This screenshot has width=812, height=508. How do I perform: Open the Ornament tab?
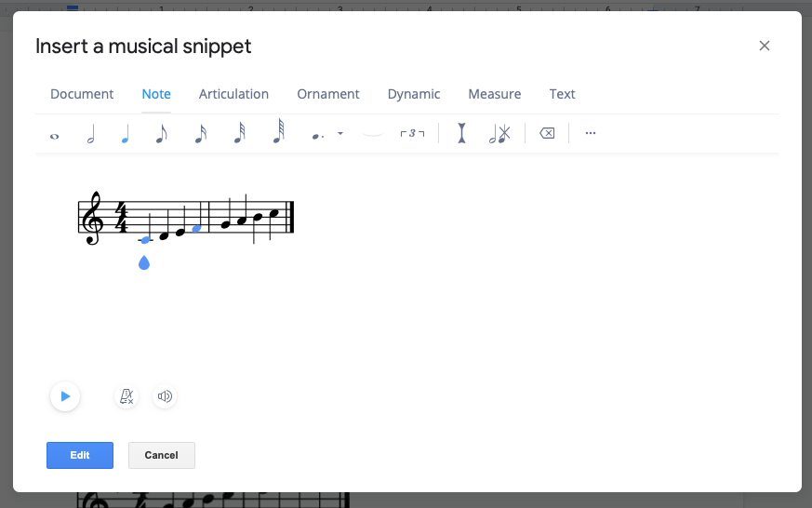click(x=328, y=94)
